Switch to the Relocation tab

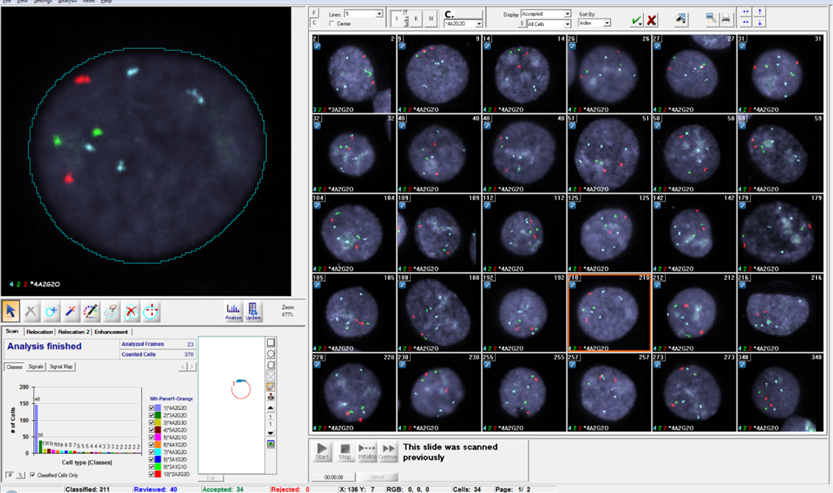point(40,332)
